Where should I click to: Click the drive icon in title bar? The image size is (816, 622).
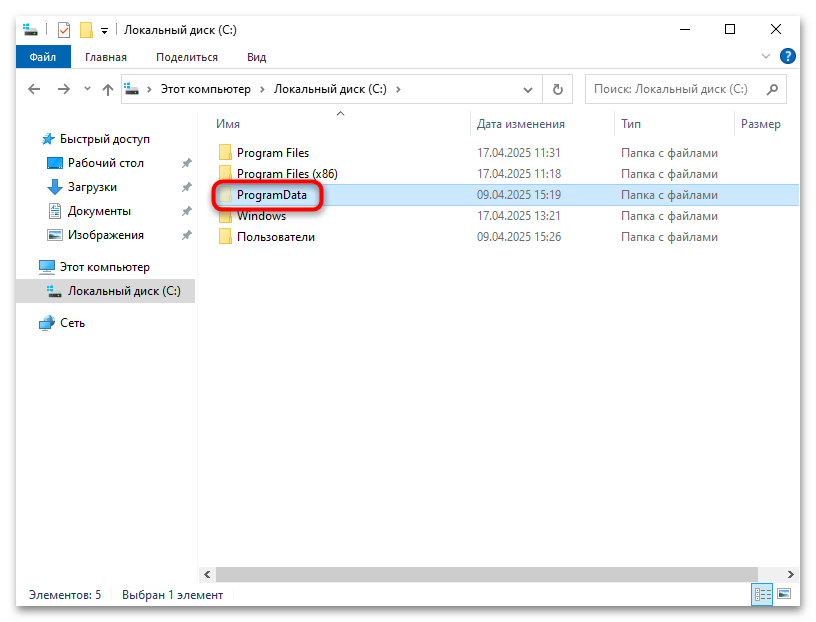pos(31,30)
